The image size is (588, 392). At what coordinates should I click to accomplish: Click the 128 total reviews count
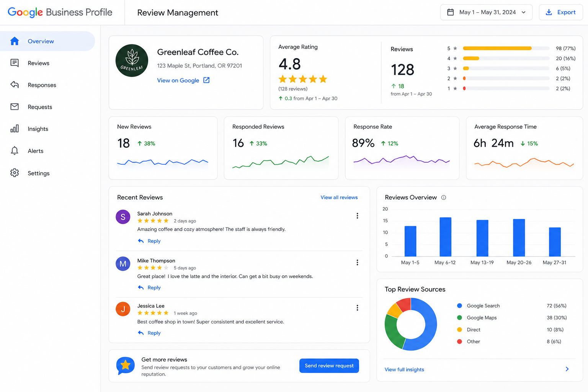(x=402, y=70)
